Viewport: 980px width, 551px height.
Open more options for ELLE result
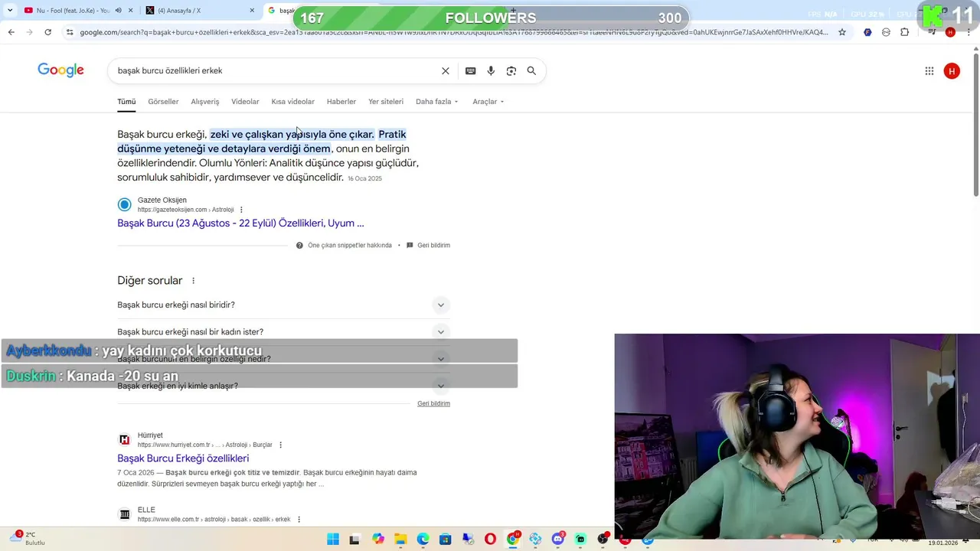coord(299,520)
